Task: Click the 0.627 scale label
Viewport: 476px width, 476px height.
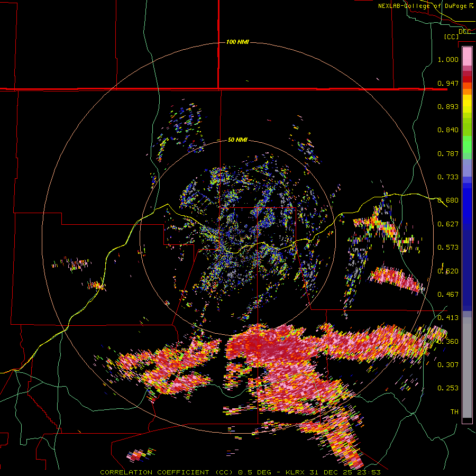Action: coord(448,224)
